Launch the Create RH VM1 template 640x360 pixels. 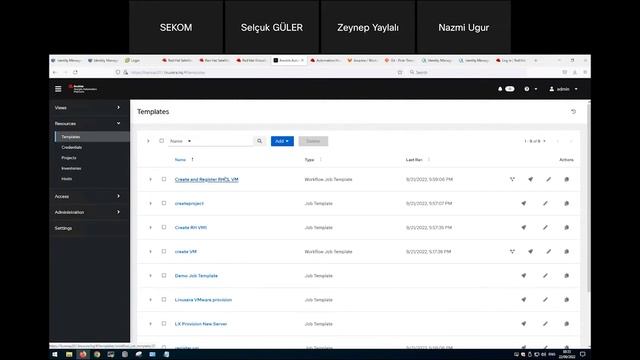(524, 227)
